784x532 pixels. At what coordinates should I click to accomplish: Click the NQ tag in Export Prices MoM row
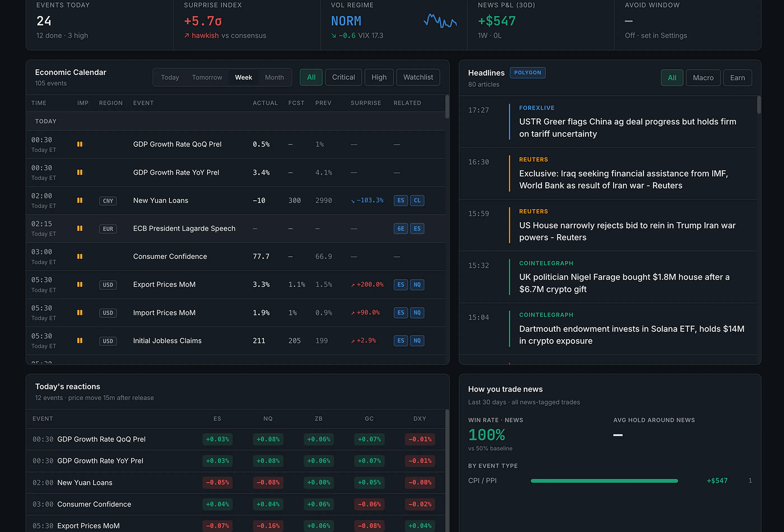coord(417,285)
